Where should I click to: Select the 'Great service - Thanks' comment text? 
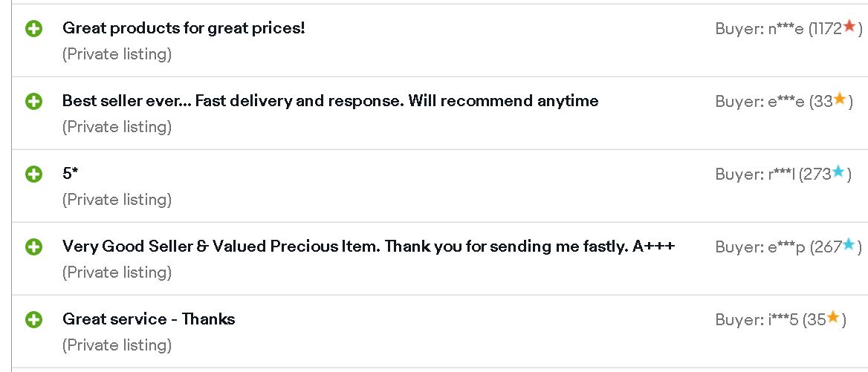149,319
